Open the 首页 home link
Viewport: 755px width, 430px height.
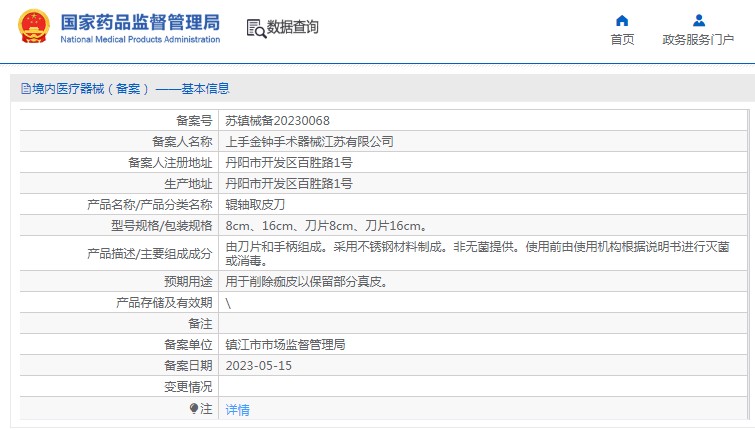[x=622, y=39]
